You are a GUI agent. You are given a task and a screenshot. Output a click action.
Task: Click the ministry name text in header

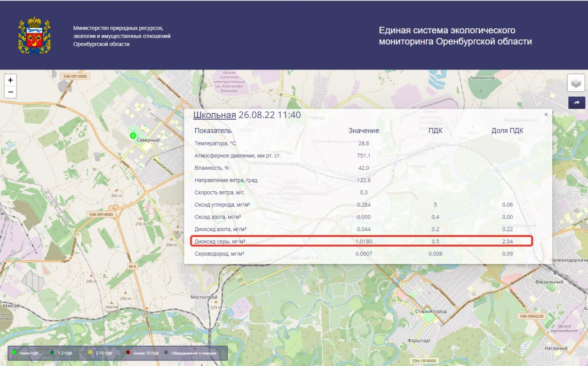tap(122, 36)
